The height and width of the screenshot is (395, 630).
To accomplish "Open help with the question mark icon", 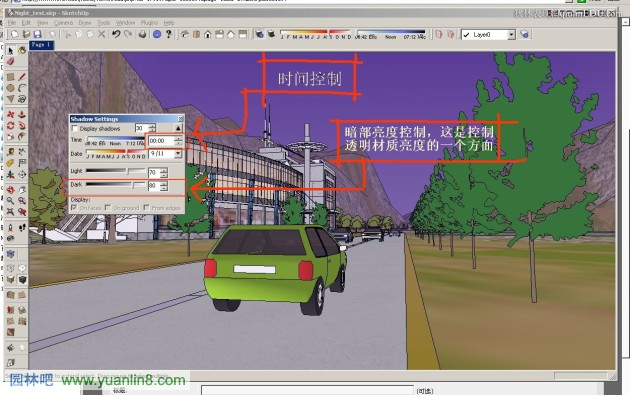I will point(169,35).
